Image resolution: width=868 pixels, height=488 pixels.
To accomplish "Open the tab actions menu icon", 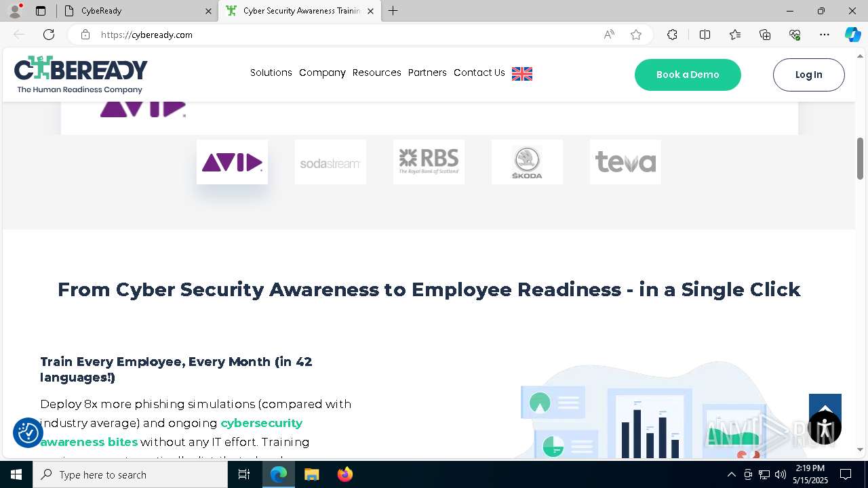I will click(x=41, y=11).
